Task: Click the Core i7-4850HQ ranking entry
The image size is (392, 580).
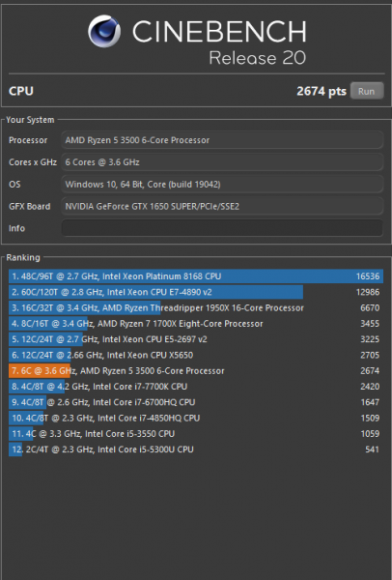Action: (196, 418)
